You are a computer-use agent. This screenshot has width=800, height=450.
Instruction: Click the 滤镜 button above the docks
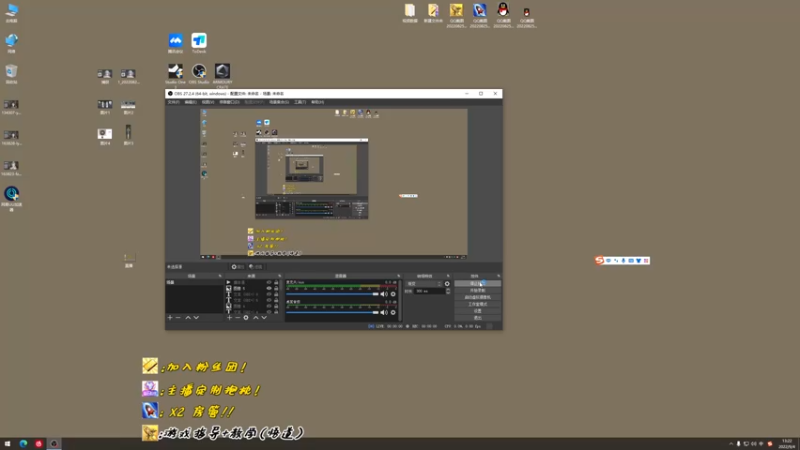point(255,266)
